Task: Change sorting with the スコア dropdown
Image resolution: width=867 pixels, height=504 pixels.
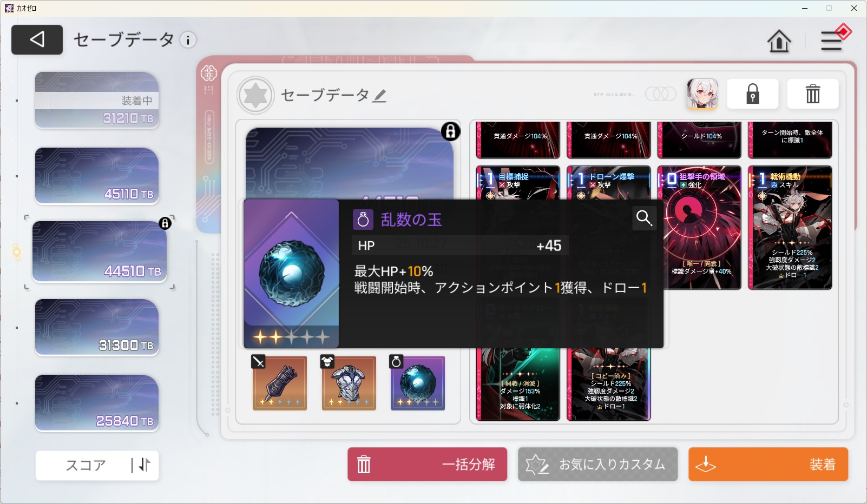Action: (97, 465)
